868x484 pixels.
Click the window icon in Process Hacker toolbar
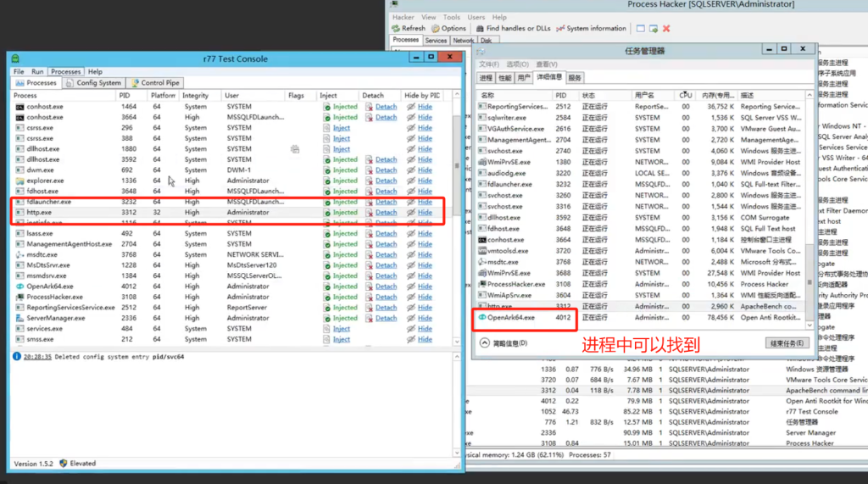641,28
